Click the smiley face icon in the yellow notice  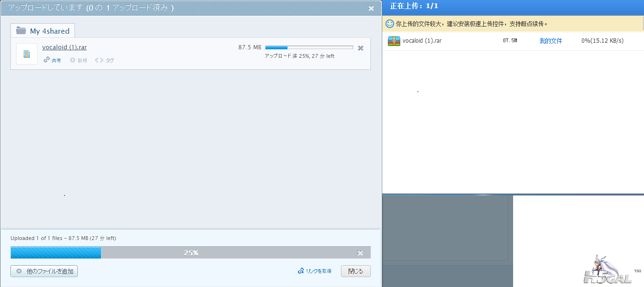tap(390, 23)
